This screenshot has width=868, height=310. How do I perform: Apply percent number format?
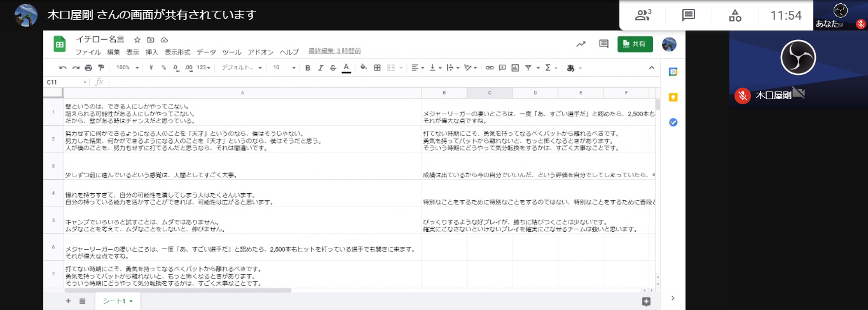(163, 67)
